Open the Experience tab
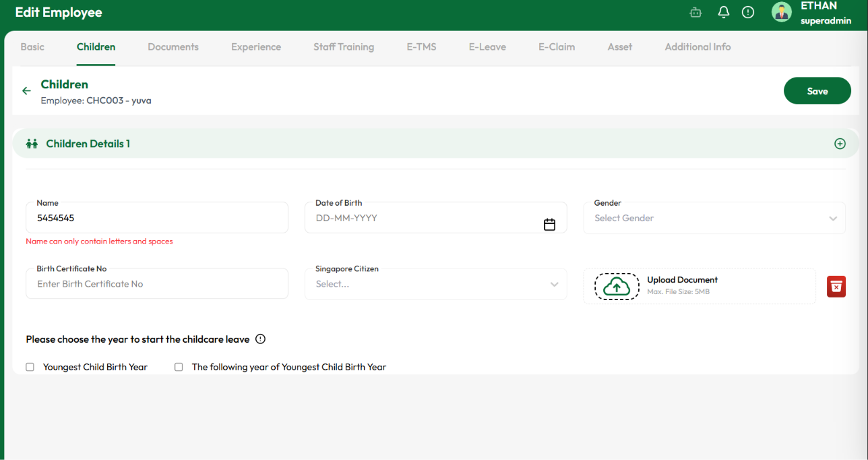 coord(256,47)
